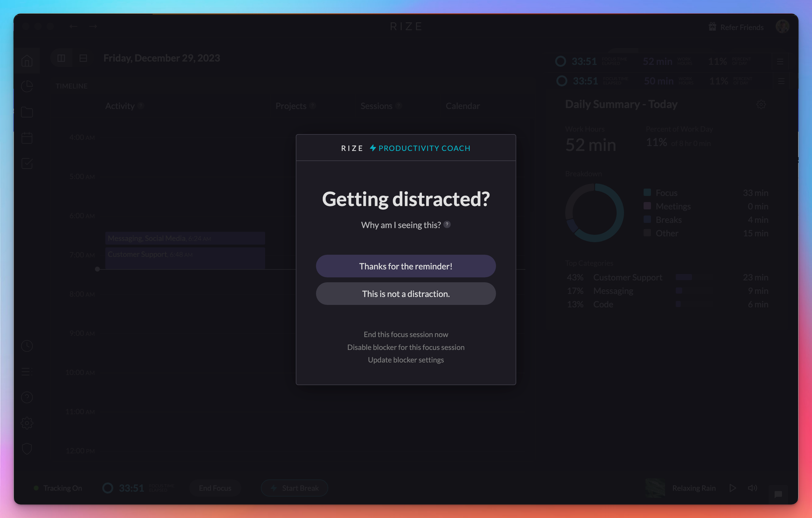The width and height of the screenshot is (812, 518).
Task: Open the help question mark sidebar icon
Action: coord(27,397)
